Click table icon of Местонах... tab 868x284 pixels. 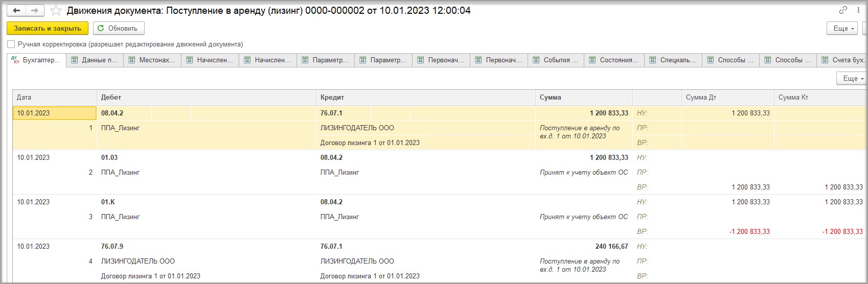click(131, 60)
